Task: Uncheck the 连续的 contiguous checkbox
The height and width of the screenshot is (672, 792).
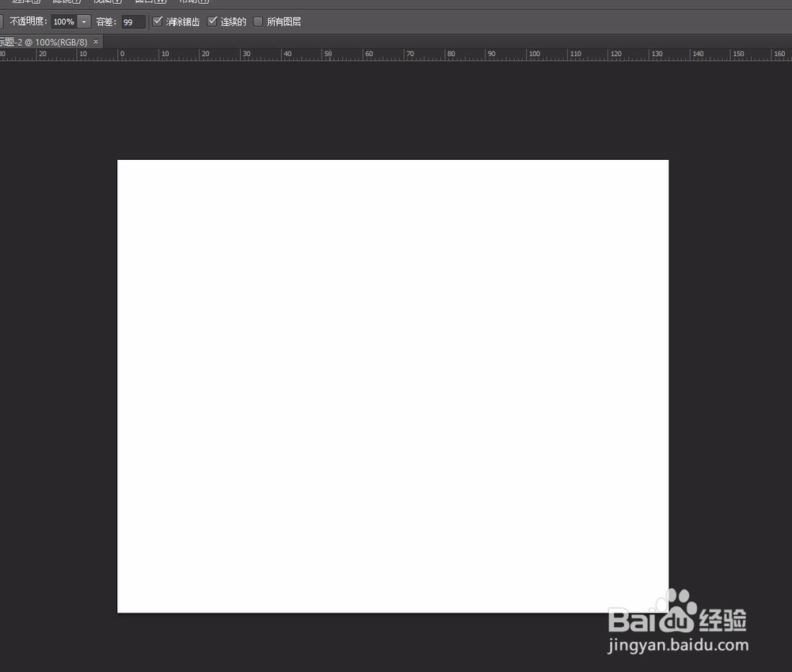Action: pyautogui.click(x=212, y=21)
